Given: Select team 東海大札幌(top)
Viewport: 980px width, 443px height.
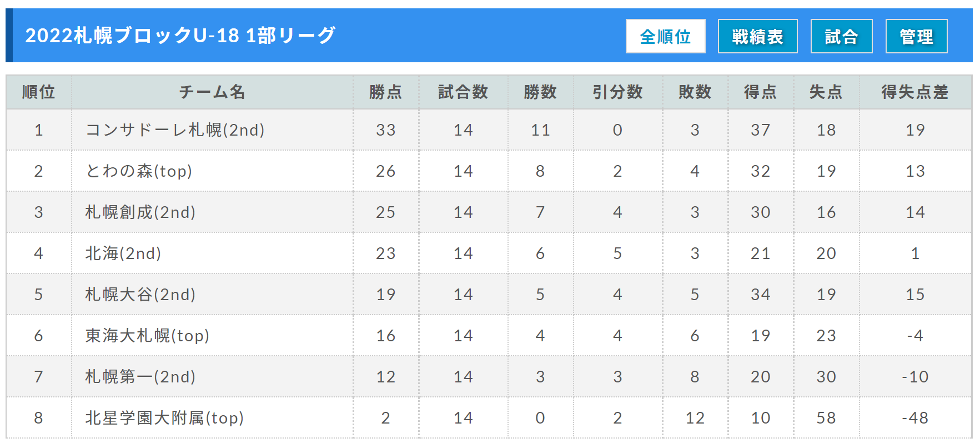Looking at the screenshot, I should coord(147,336).
